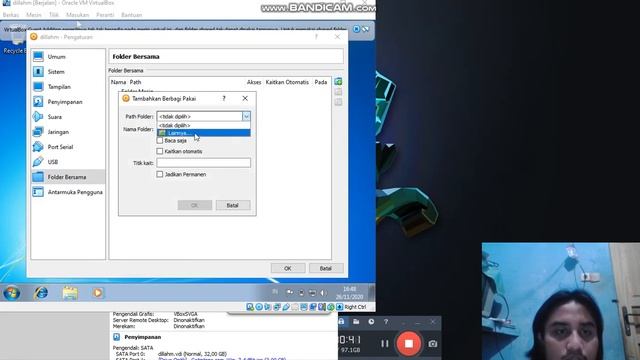640x360 pixels.
Task: Click help button in Pengaturan title bar
Action: click(316, 37)
